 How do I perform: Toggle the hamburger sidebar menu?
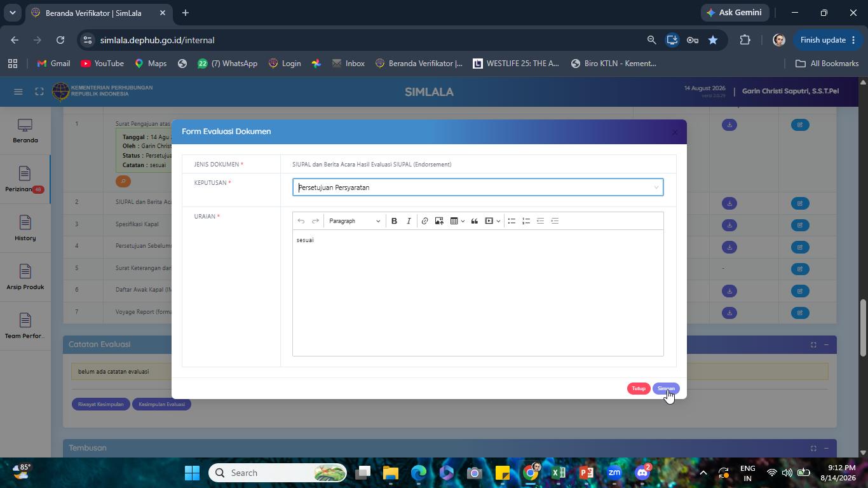18,91
